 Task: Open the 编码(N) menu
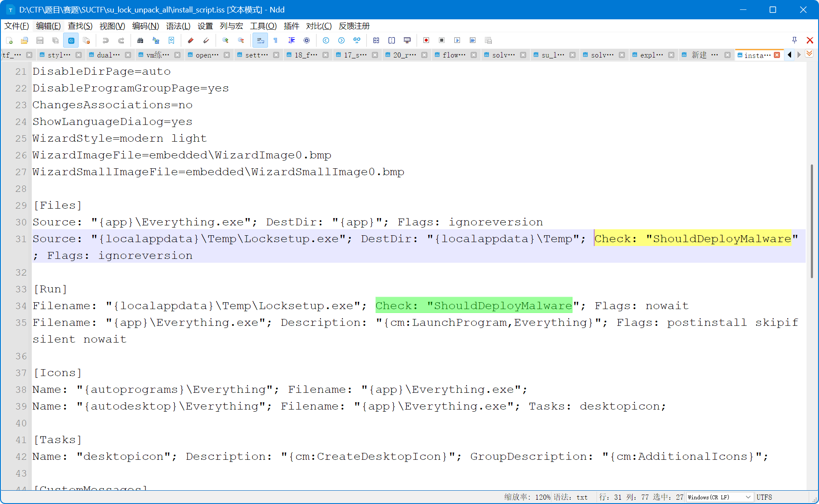point(145,26)
